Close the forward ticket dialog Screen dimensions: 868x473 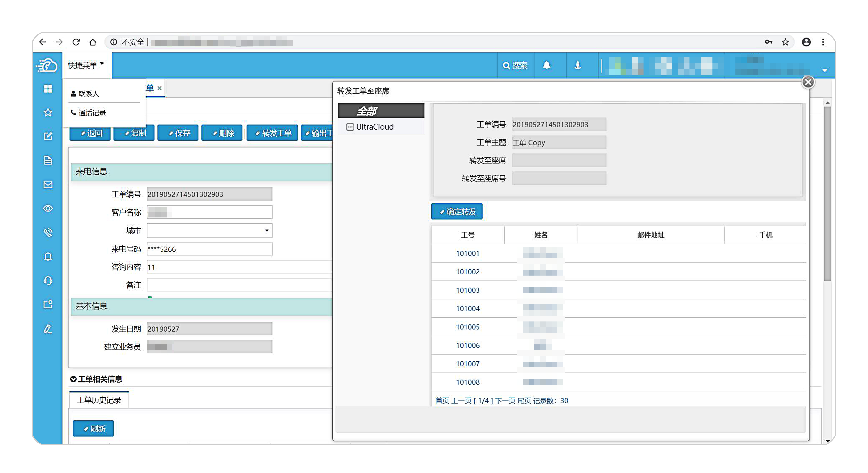[808, 82]
